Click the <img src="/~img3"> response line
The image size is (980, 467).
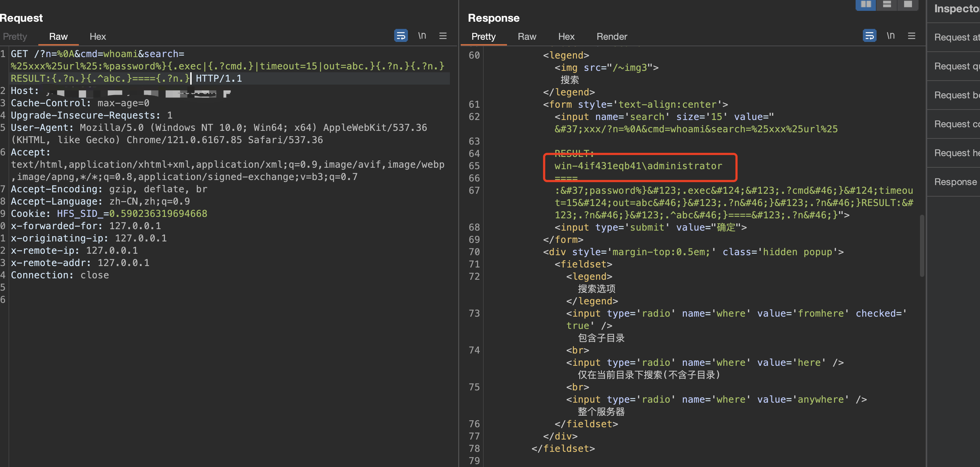pos(606,68)
